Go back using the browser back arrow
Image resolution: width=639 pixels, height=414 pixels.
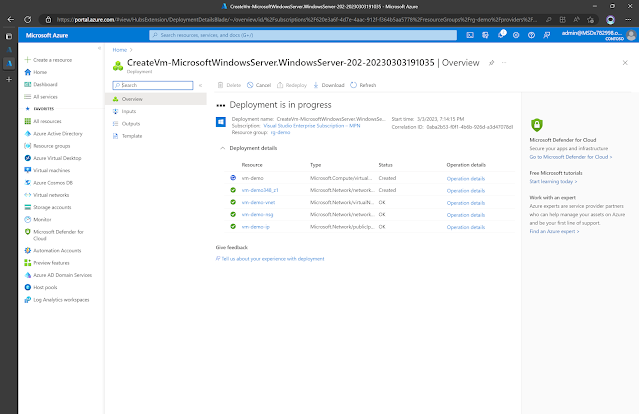(x=11, y=20)
